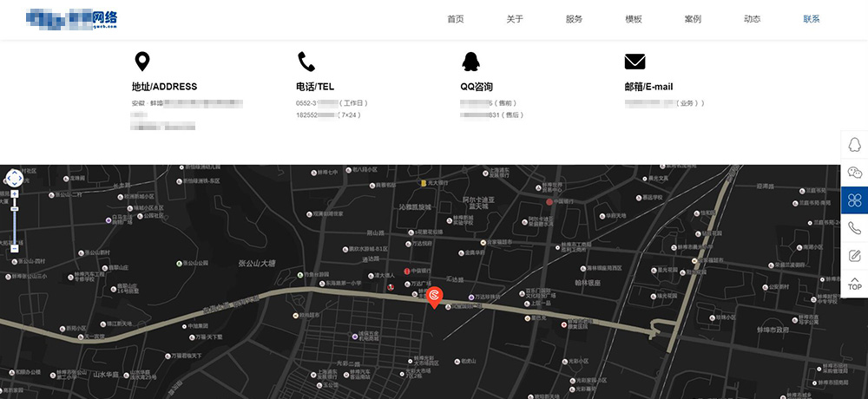Click the map pin icon above 地址/ADDRESS

142,62
